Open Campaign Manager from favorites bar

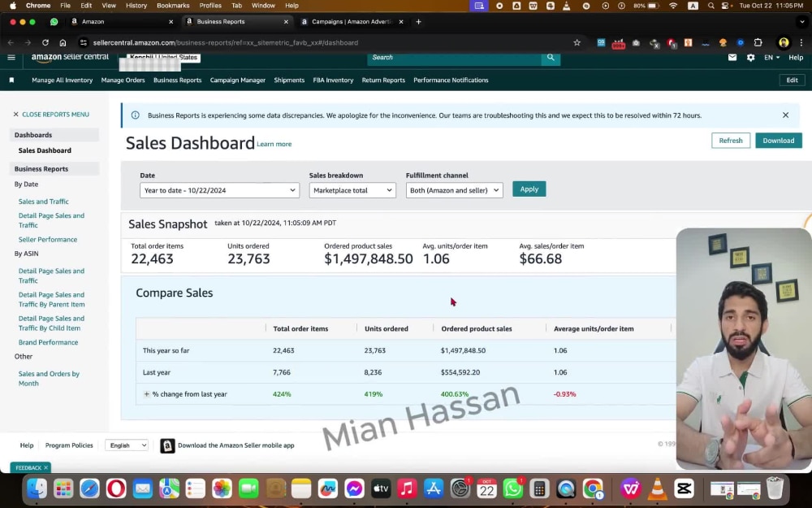[x=238, y=80]
